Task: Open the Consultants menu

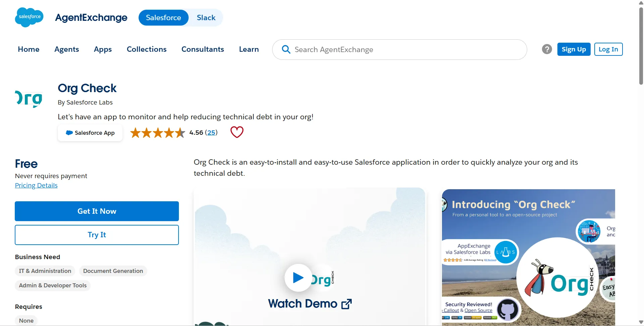Action: tap(203, 49)
